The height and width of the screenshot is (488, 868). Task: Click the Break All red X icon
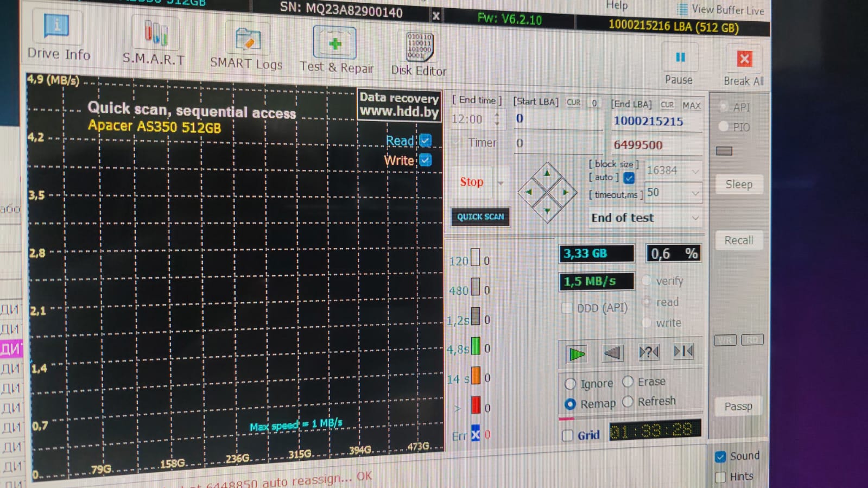[x=744, y=59]
